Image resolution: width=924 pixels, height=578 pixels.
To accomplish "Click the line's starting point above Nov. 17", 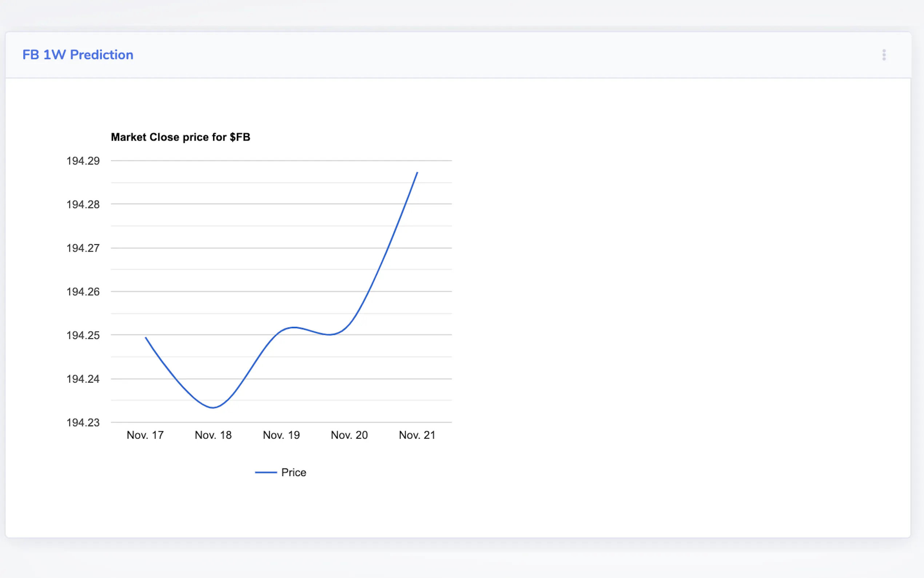I will pyautogui.click(x=146, y=338).
